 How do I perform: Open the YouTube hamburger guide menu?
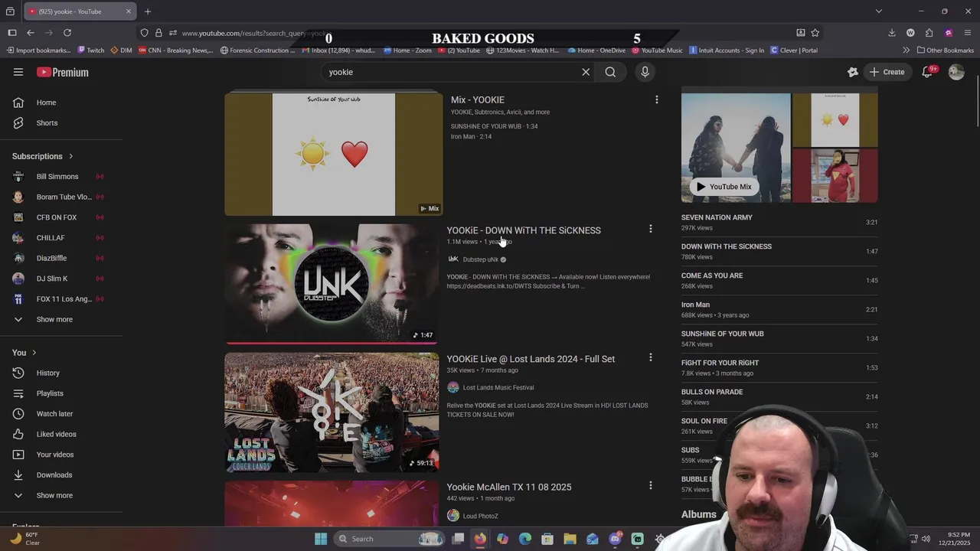click(18, 72)
